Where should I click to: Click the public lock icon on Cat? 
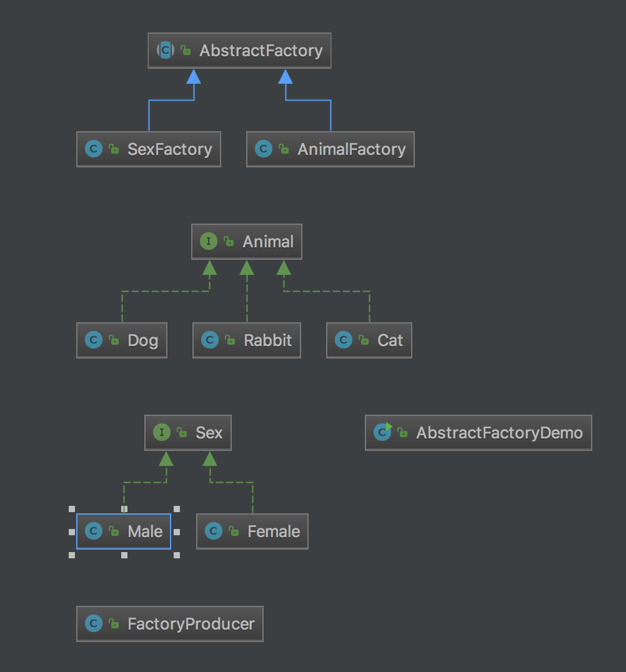(x=364, y=340)
